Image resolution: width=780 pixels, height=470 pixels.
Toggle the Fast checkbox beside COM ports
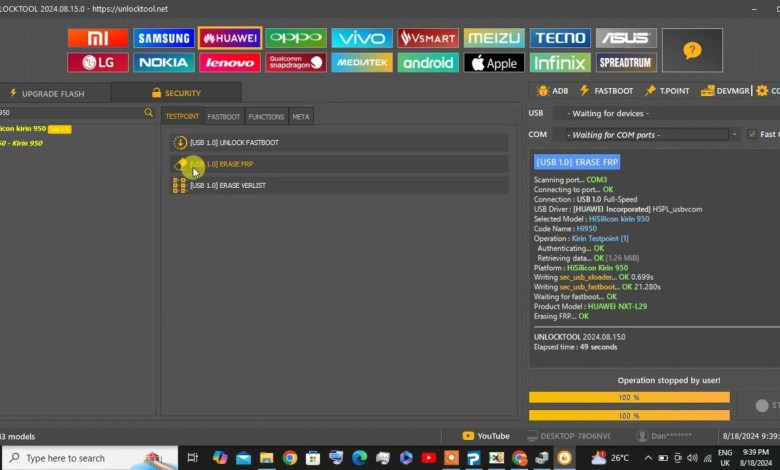(x=752, y=134)
